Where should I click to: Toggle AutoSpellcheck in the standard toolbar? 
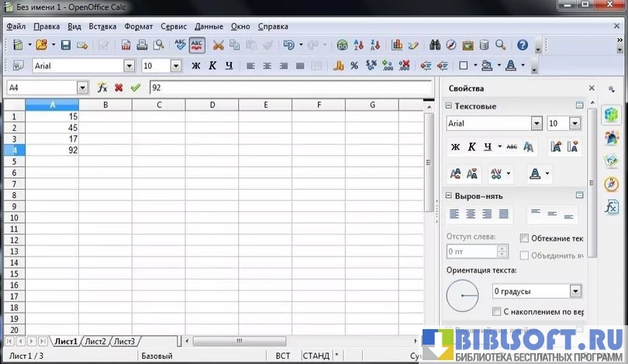[197, 45]
